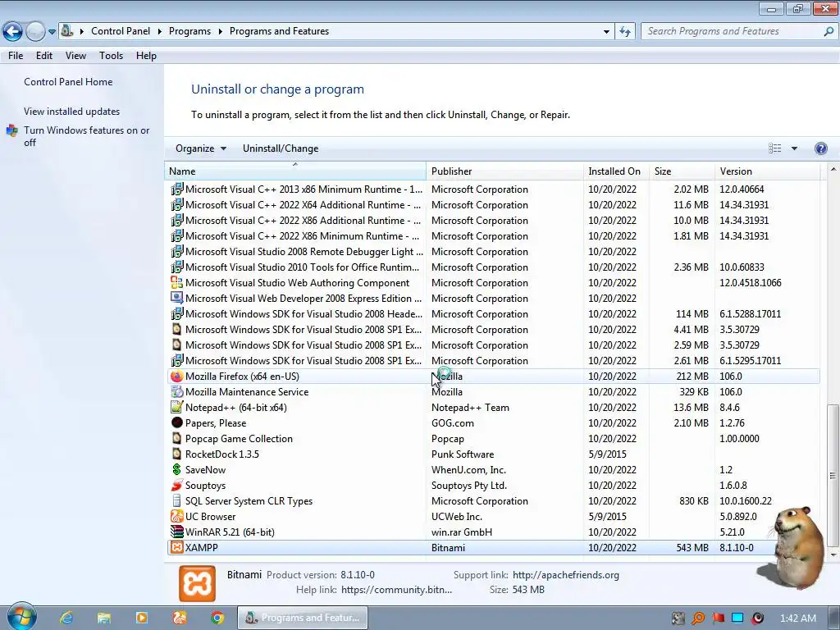Open the Tools menu
This screenshot has height=630, width=840.
click(x=111, y=56)
